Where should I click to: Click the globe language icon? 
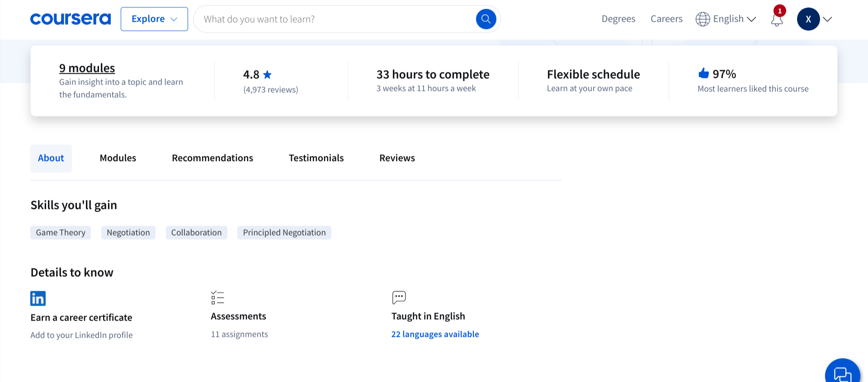(703, 19)
